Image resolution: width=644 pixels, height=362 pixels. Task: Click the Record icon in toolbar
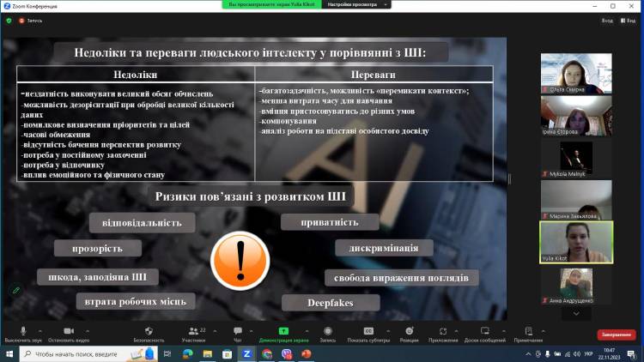(x=328, y=331)
